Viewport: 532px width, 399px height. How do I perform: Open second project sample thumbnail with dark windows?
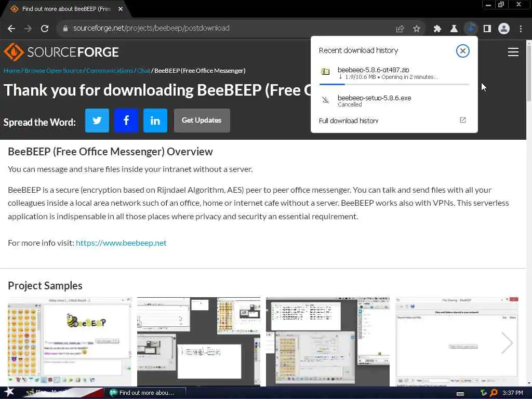199,342
